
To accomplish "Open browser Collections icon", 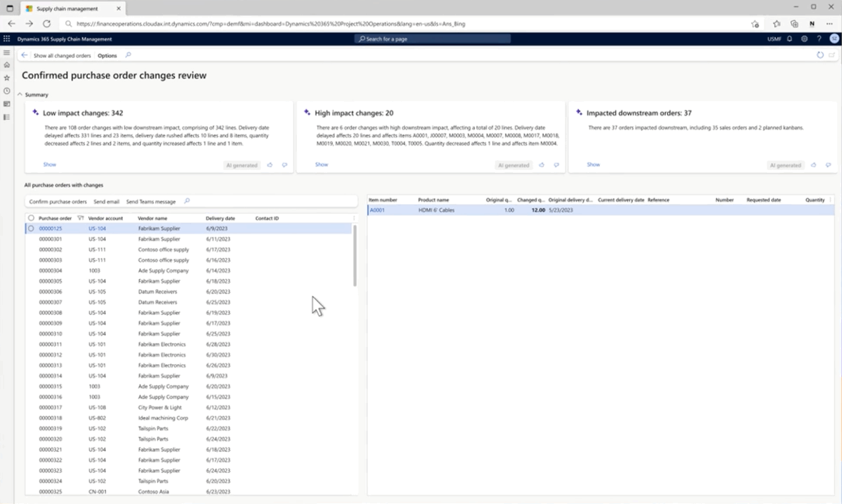I will tap(794, 23).
